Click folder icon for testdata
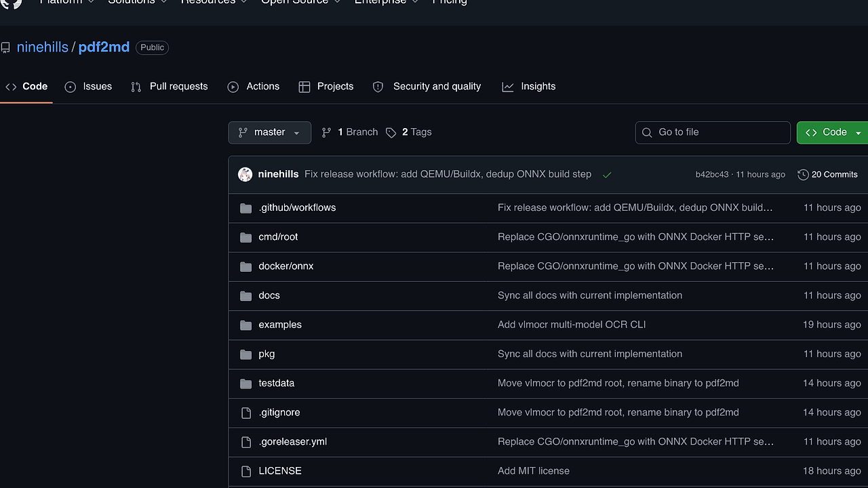The image size is (868, 488). coord(246,383)
